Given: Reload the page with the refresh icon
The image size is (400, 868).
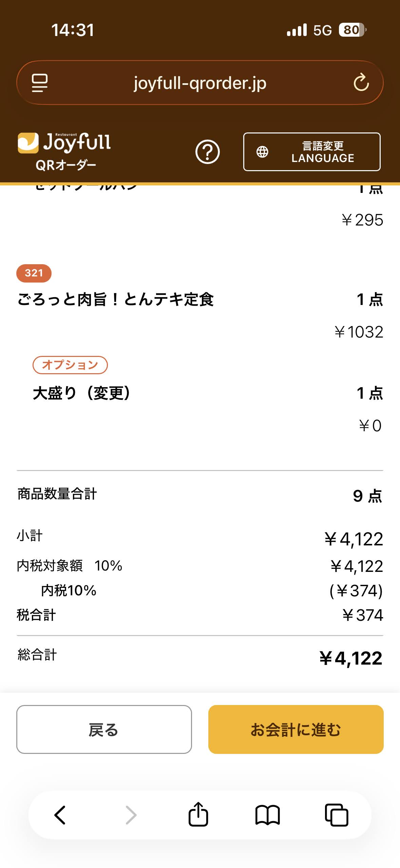Looking at the screenshot, I should point(361,83).
